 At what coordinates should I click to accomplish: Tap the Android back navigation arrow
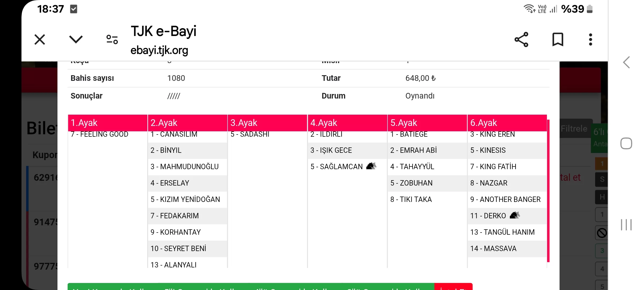[626, 63]
